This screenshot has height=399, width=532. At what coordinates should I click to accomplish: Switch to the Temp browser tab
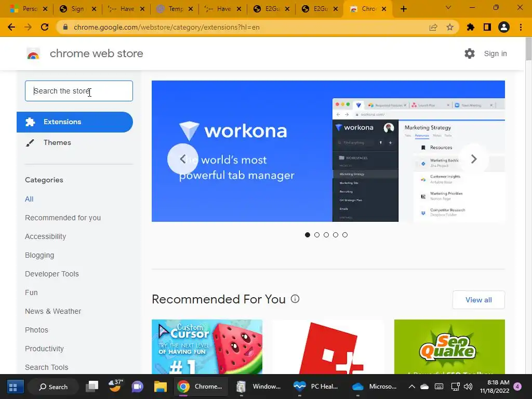[175, 9]
